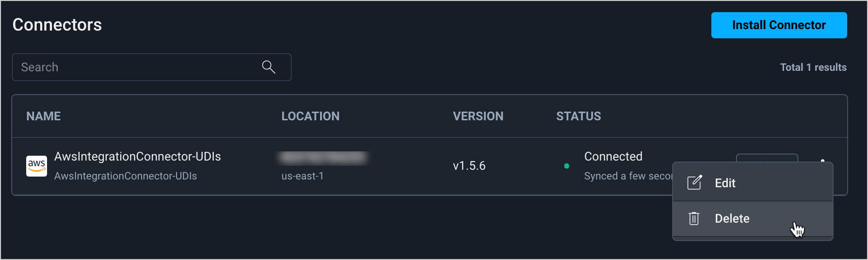Sort by the STATUS column header
This screenshot has height=260, width=868.
tap(579, 116)
